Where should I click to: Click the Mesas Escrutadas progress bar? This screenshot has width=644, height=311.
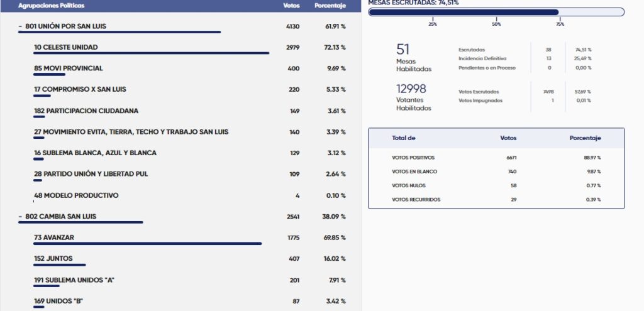click(496, 12)
